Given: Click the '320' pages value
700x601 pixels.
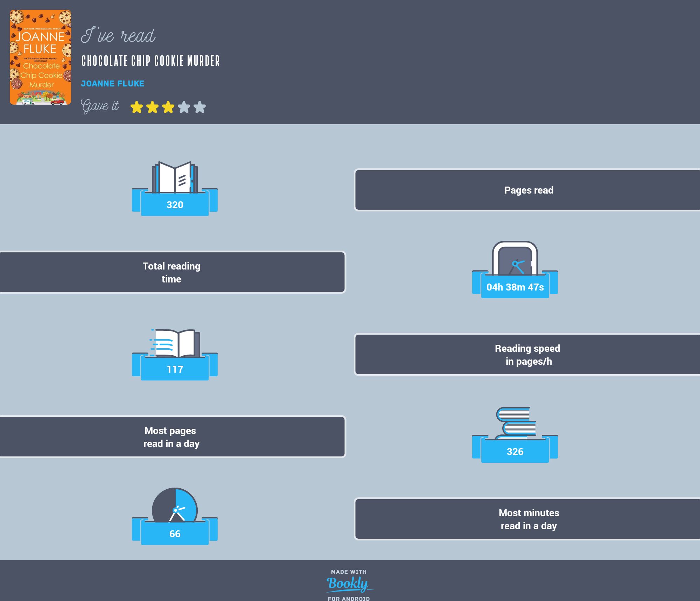Looking at the screenshot, I should [x=175, y=205].
